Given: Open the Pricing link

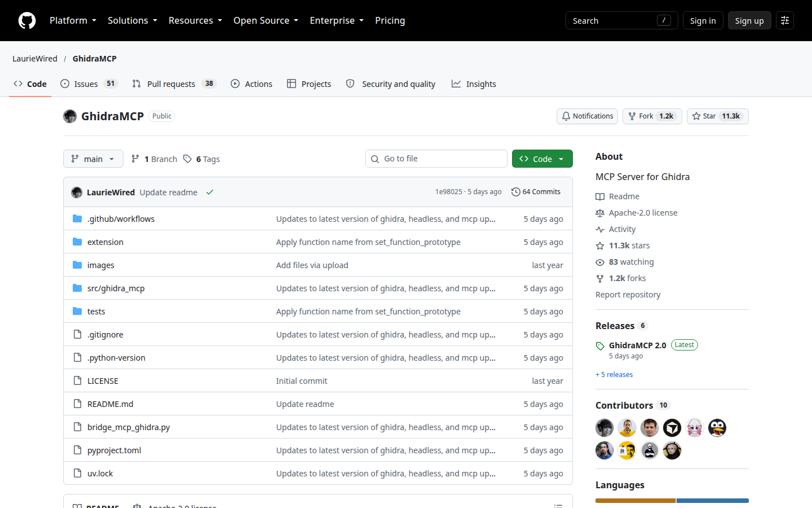Looking at the screenshot, I should (390, 20).
